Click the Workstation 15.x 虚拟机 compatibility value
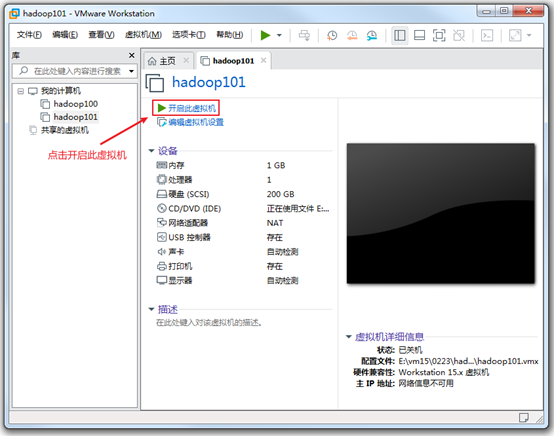 coord(444,372)
